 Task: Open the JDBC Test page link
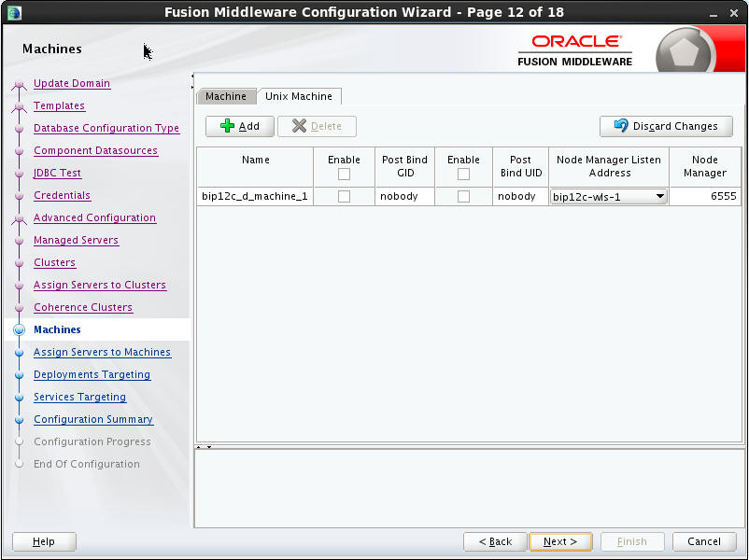(57, 173)
